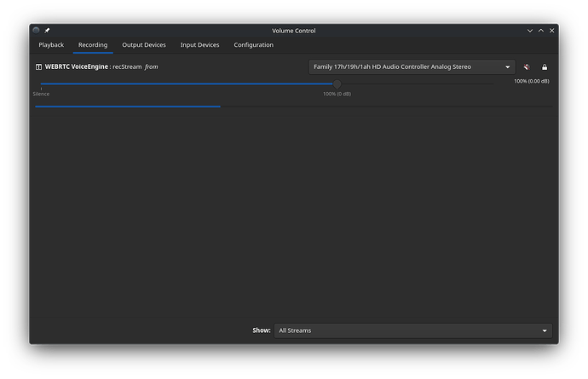Click the Volume Control title bar text

(294, 31)
